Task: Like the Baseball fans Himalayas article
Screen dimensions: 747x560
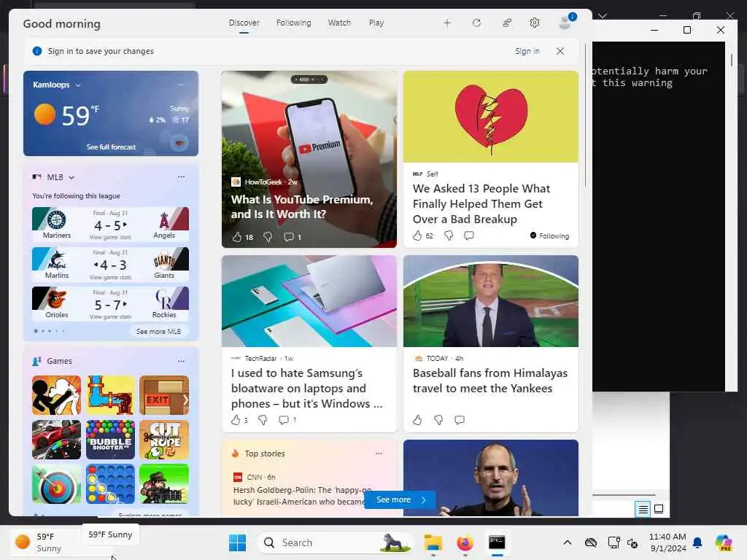Action: [x=417, y=419]
